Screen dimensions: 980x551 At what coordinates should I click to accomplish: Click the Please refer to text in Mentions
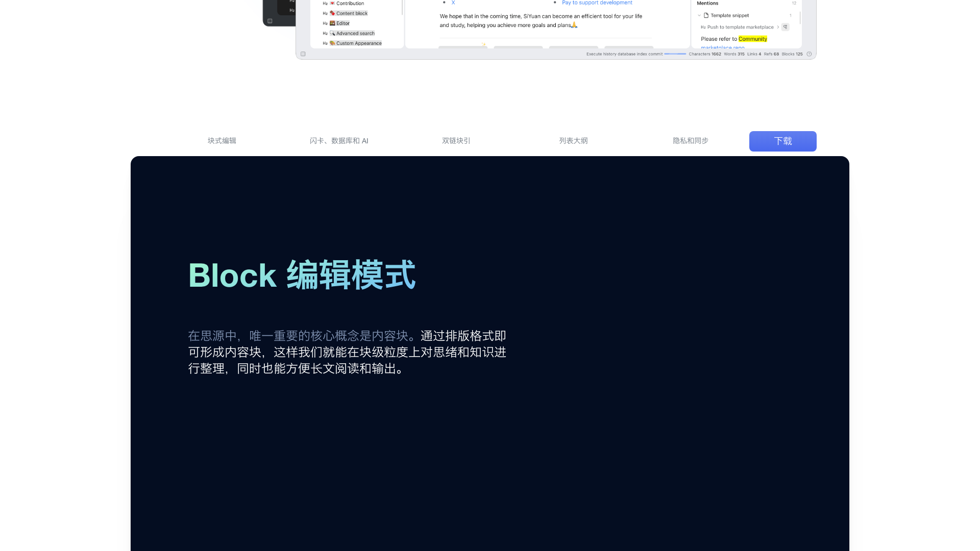coord(719,39)
